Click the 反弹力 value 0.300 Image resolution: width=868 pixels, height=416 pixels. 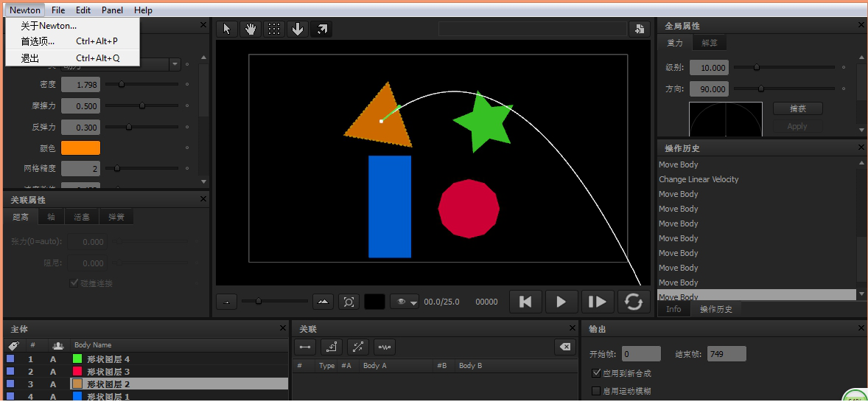(81, 127)
